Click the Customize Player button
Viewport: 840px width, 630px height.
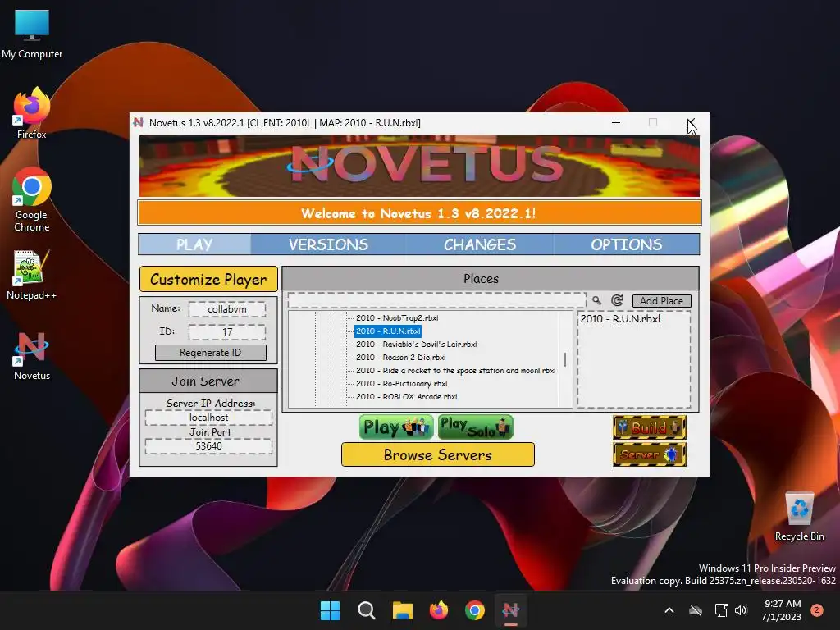(208, 279)
